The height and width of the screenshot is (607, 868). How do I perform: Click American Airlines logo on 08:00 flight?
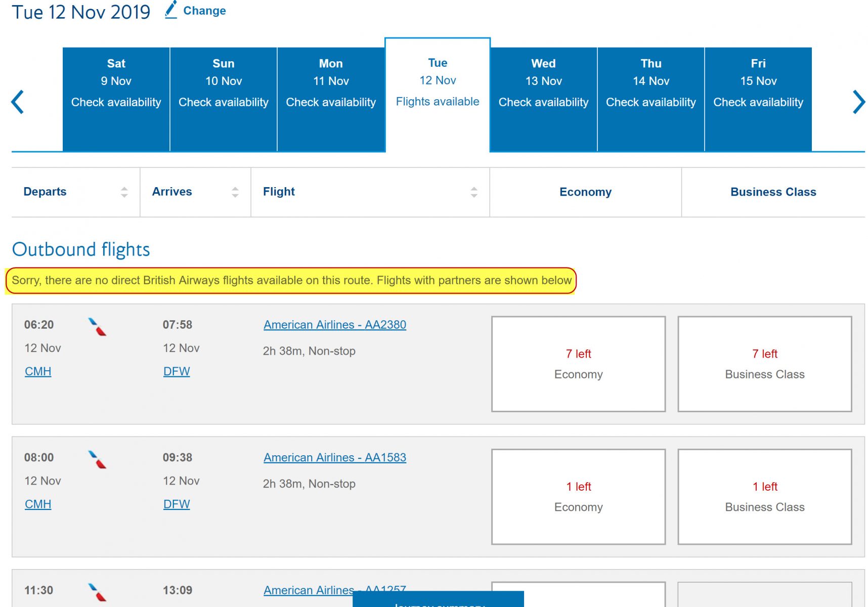click(97, 459)
